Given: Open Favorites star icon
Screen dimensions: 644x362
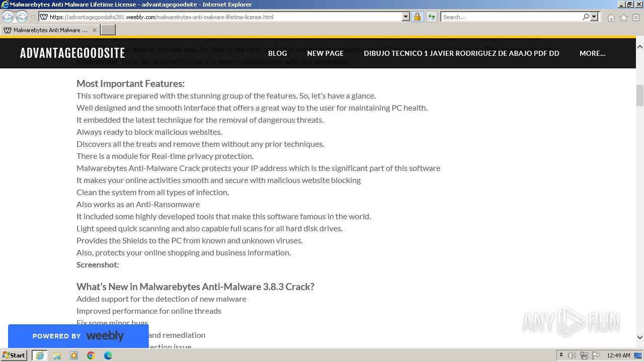Looking at the screenshot, I should click(623, 18).
